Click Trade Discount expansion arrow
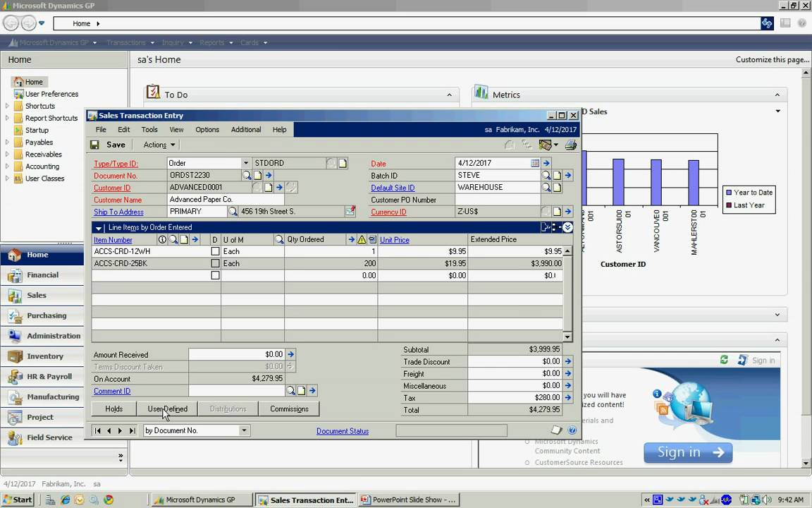The image size is (812, 508). click(568, 361)
